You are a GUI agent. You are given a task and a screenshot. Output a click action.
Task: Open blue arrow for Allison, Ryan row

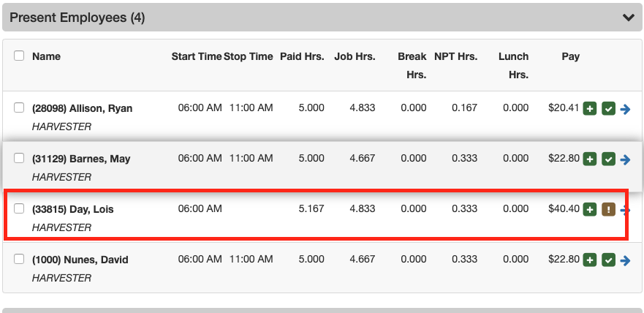click(625, 109)
